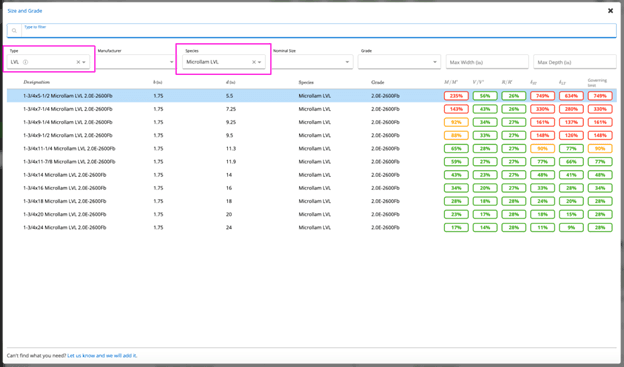
Task: Open the Nominal Size dropdown
Action: (x=312, y=62)
